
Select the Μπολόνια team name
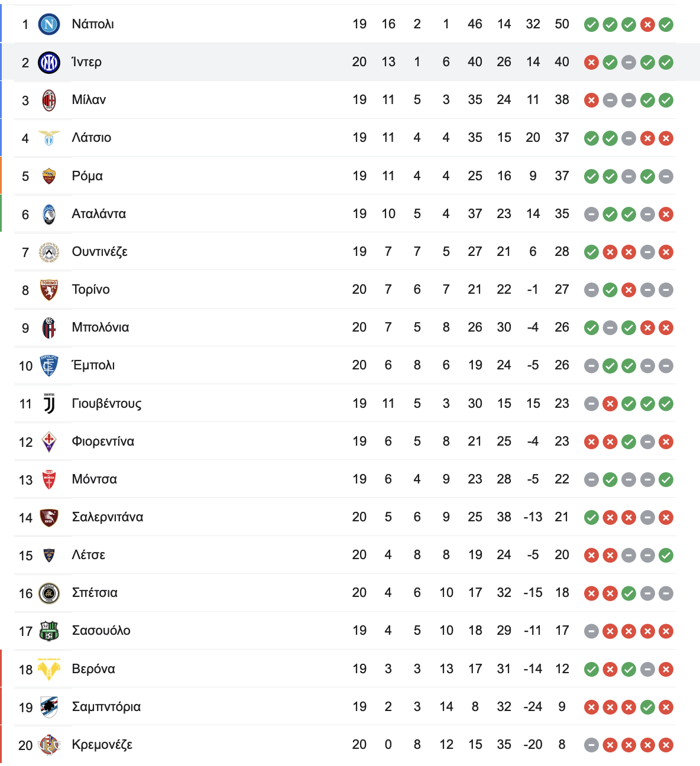(100, 327)
